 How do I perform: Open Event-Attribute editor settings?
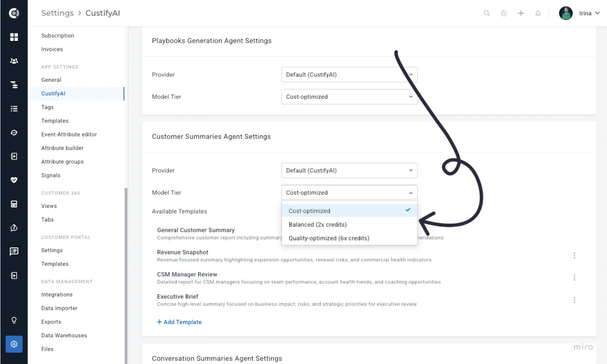69,135
